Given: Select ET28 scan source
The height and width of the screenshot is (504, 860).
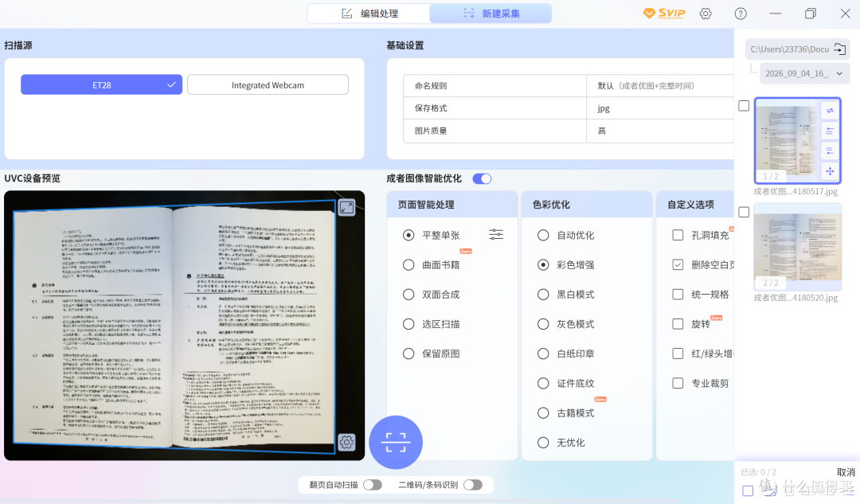Looking at the screenshot, I should point(101,85).
